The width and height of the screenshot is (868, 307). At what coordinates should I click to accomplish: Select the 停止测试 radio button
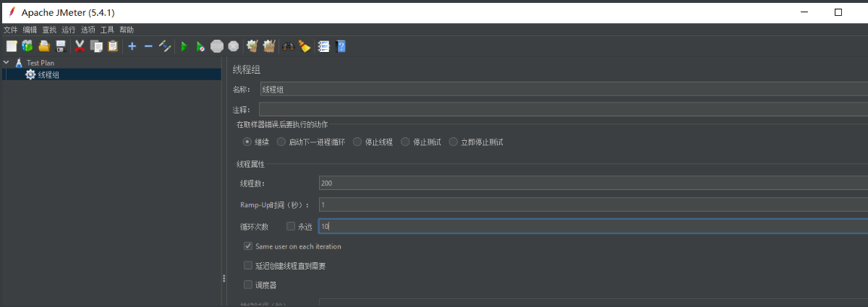(406, 142)
